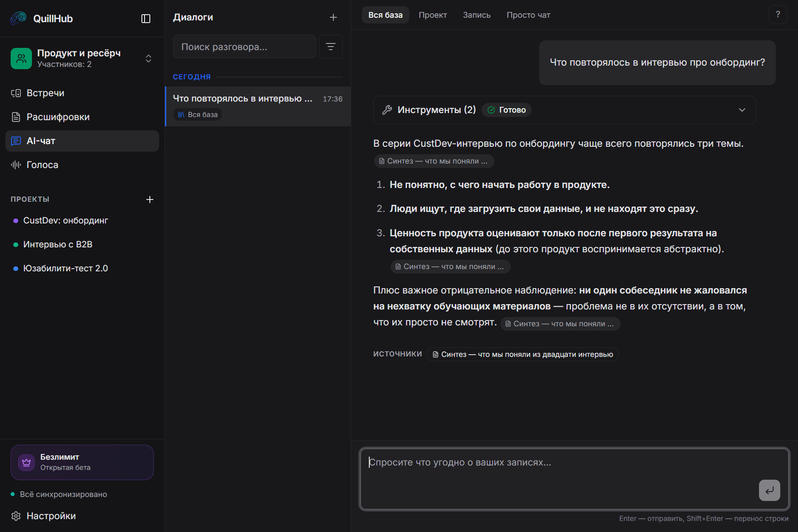Open Синтез citation after не смотрят
798x532 pixels.
560,324
